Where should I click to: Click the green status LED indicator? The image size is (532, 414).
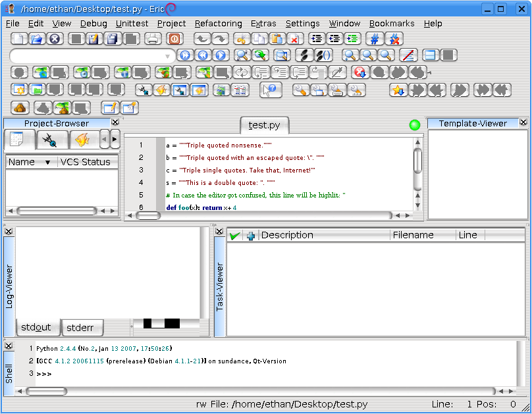pos(415,125)
